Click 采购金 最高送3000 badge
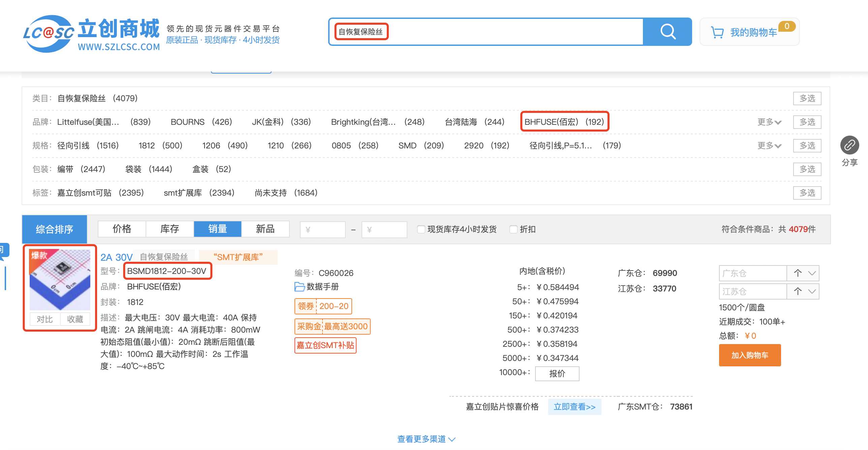The image size is (868, 450). click(x=332, y=327)
